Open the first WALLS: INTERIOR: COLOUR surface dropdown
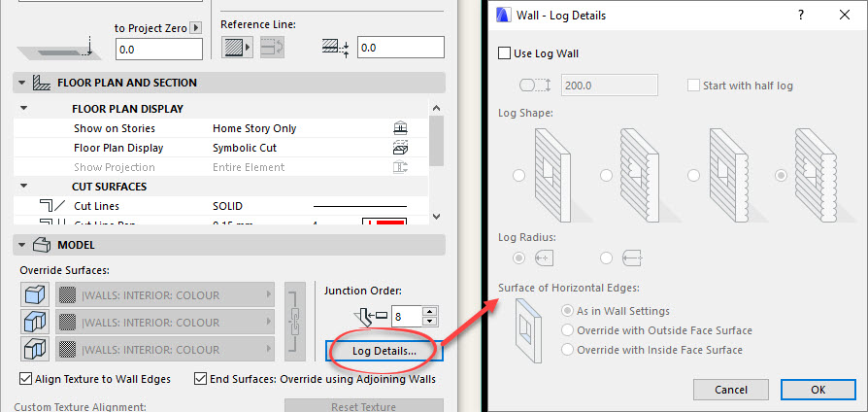868x412 pixels. (x=165, y=295)
